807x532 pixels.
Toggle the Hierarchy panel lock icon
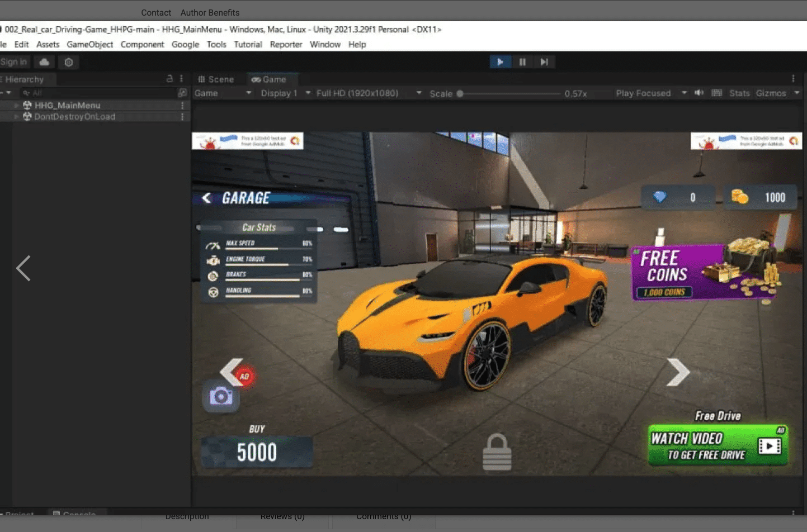(x=169, y=79)
